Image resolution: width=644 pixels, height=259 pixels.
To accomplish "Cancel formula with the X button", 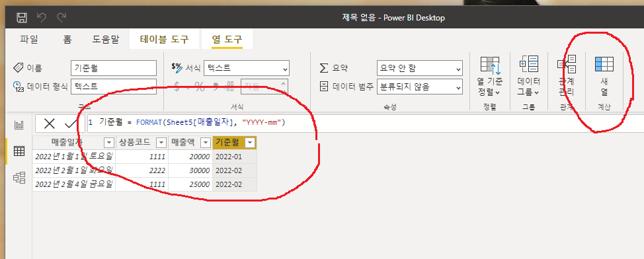I will (x=50, y=124).
